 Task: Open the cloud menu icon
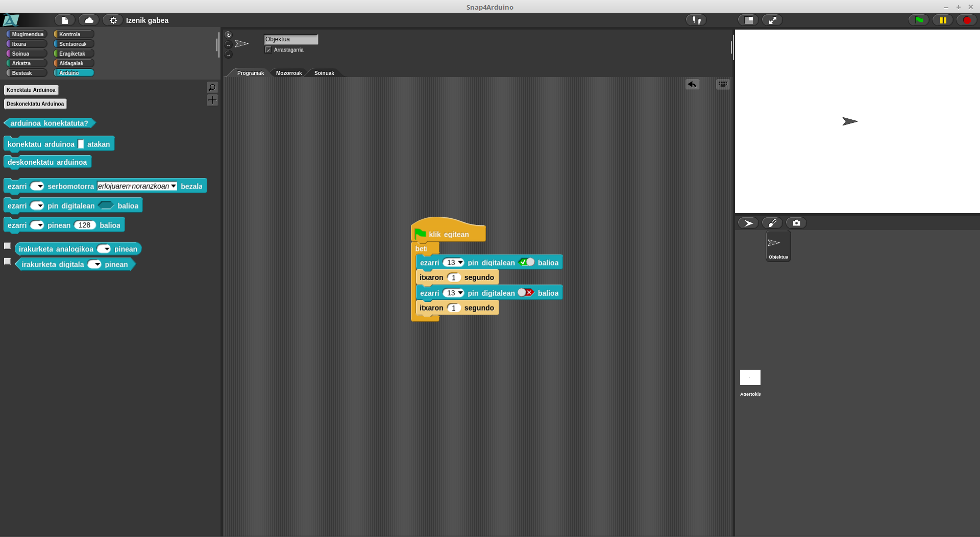click(89, 20)
